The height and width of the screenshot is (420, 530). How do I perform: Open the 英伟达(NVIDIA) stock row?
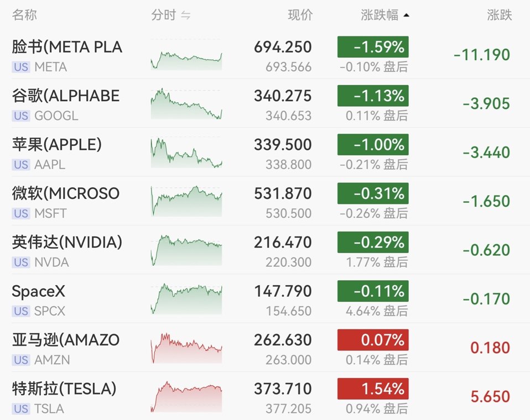click(265, 250)
